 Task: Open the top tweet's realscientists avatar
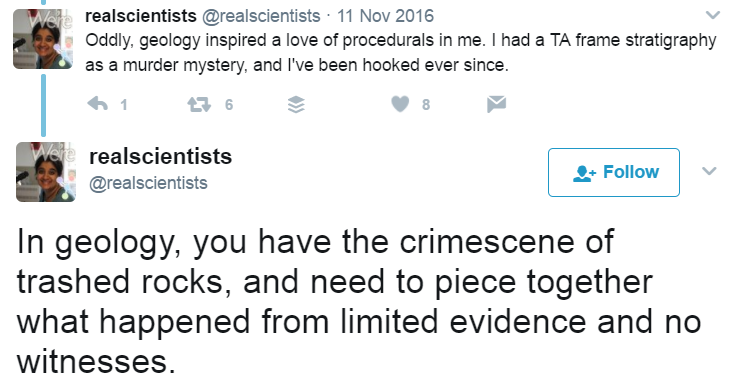tap(43, 39)
